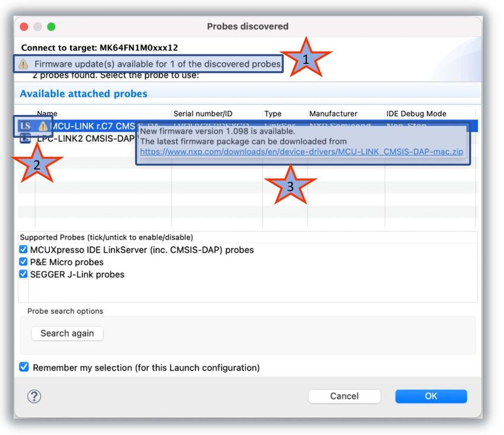Click the Manufacturer column header

(x=333, y=113)
